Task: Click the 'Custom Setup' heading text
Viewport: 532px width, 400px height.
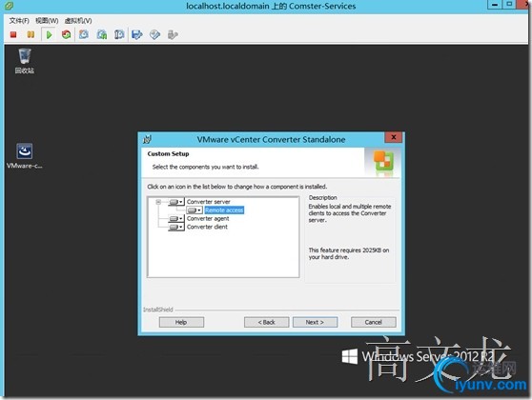Action: 169,154
